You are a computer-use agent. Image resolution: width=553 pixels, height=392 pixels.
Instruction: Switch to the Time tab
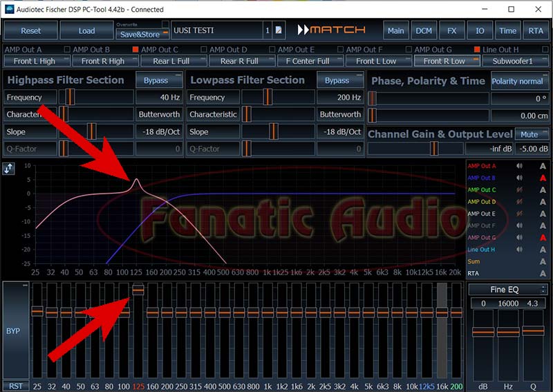pyautogui.click(x=507, y=30)
